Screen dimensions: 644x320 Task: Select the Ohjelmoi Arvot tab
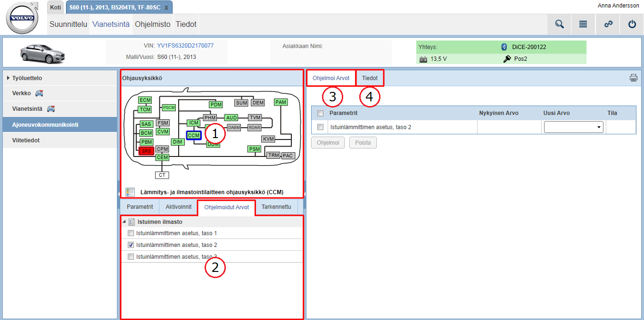pos(331,78)
